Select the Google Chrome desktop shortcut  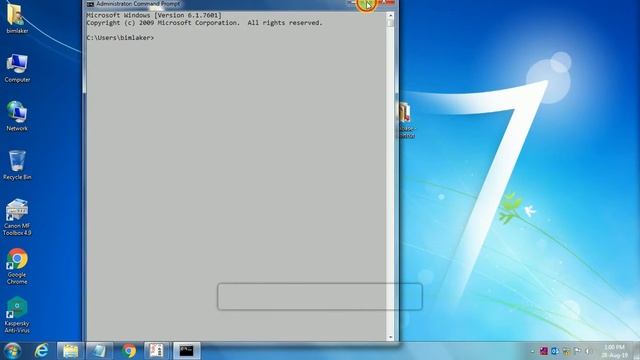[17, 266]
